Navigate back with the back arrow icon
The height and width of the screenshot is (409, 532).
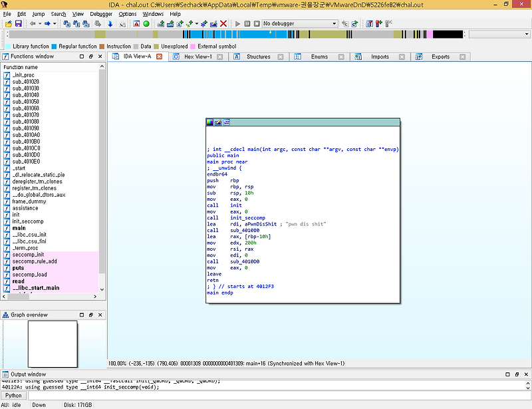point(32,24)
